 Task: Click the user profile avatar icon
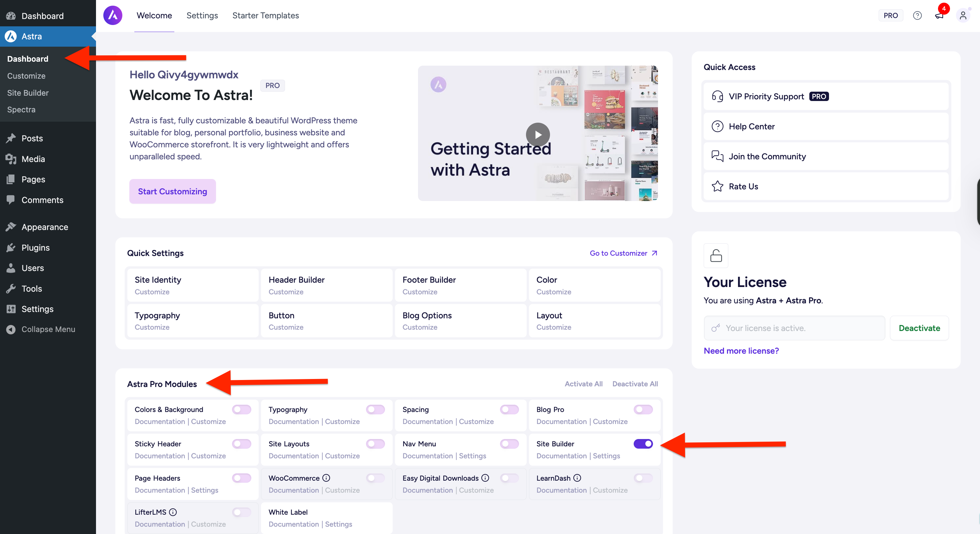click(x=963, y=16)
